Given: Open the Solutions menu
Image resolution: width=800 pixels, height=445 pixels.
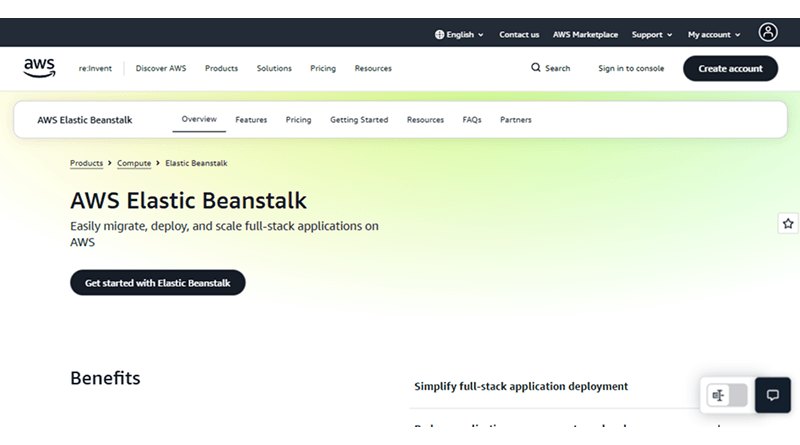Looking at the screenshot, I should pos(274,68).
